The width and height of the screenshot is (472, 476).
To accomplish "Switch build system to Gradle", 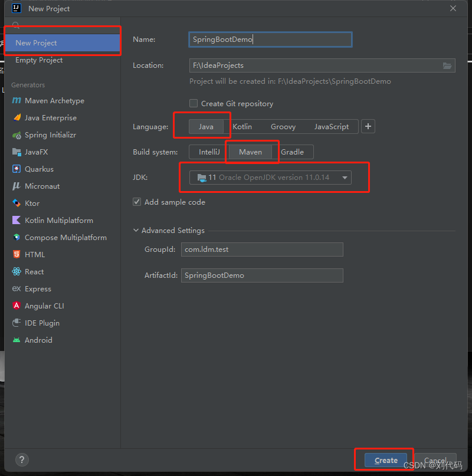I will pyautogui.click(x=293, y=152).
